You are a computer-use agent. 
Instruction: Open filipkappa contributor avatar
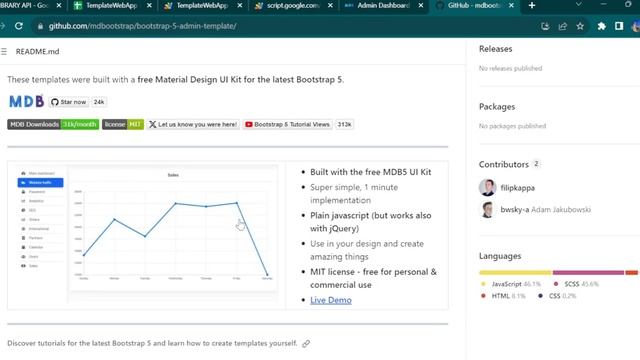point(487,188)
